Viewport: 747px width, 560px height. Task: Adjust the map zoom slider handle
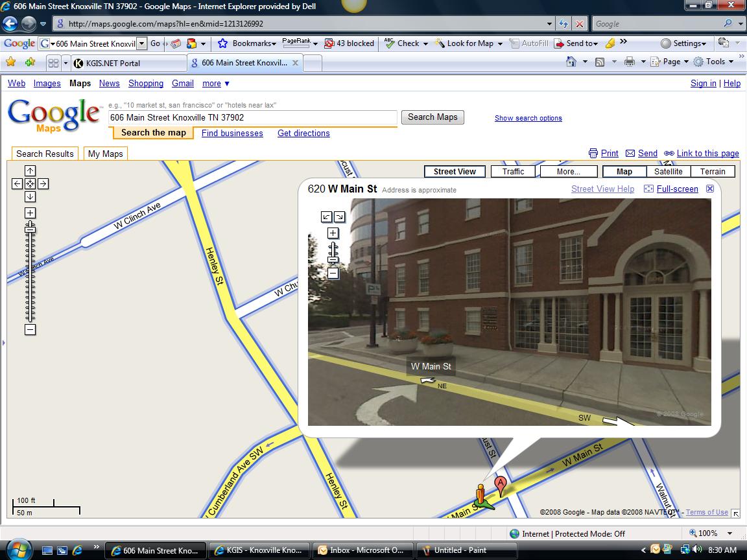pos(30,229)
